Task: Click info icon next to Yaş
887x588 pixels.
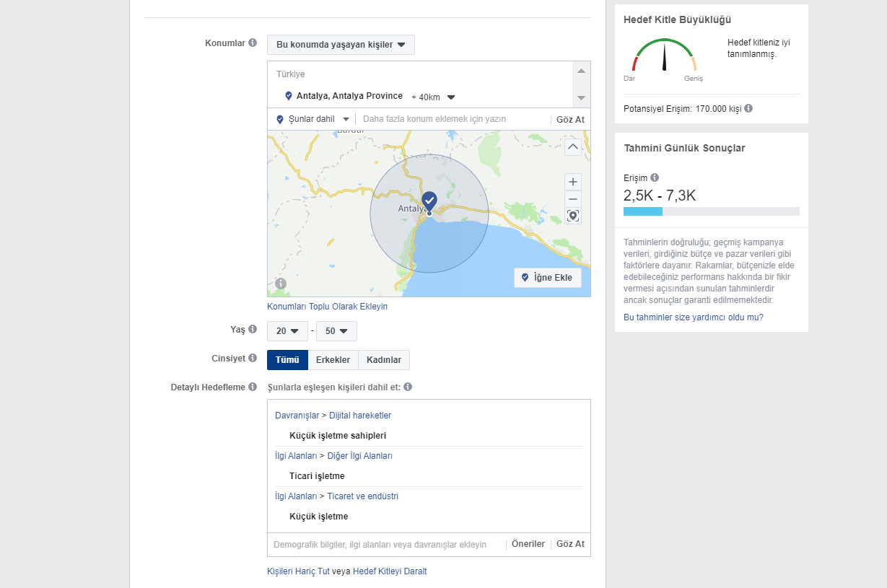Action: pos(253,329)
